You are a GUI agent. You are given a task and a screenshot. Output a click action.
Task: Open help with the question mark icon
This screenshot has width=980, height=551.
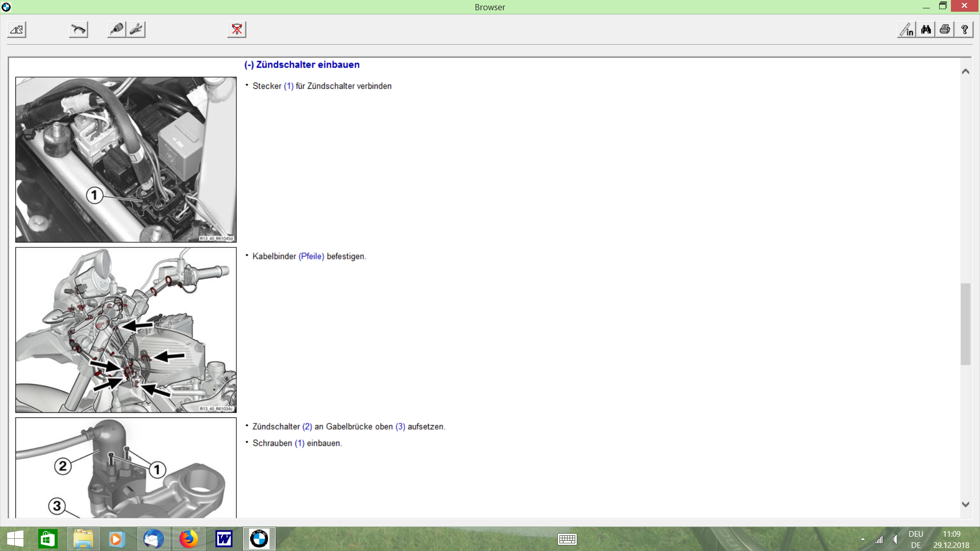964,30
